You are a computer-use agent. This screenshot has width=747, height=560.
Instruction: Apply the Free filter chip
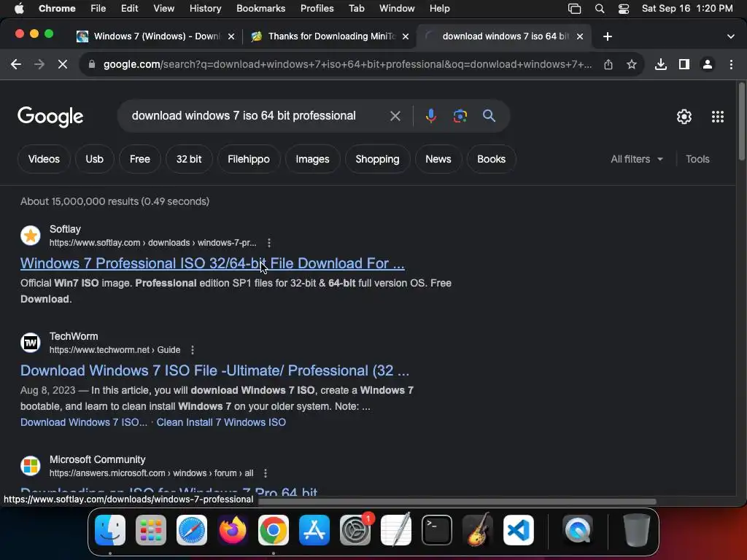(139, 159)
